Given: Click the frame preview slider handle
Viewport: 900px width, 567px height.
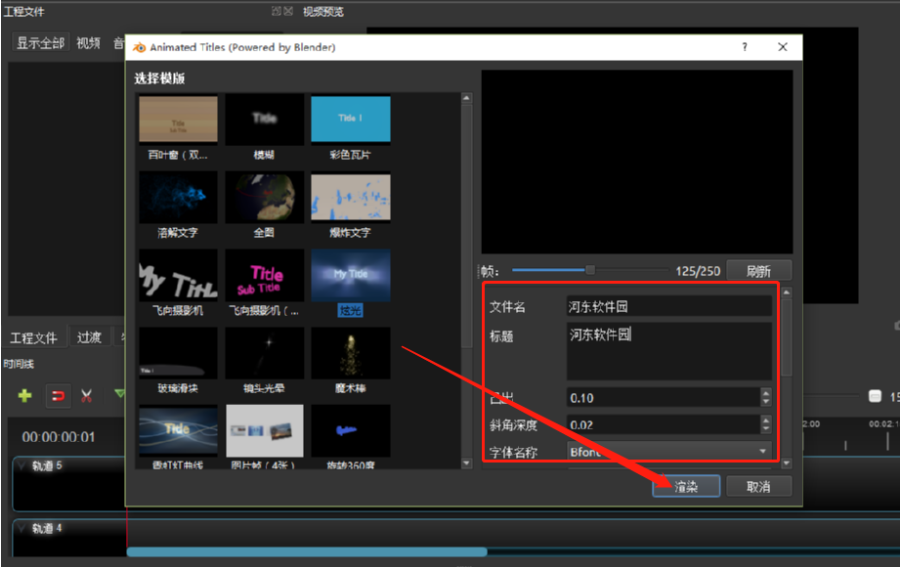Looking at the screenshot, I should (x=590, y=270).
